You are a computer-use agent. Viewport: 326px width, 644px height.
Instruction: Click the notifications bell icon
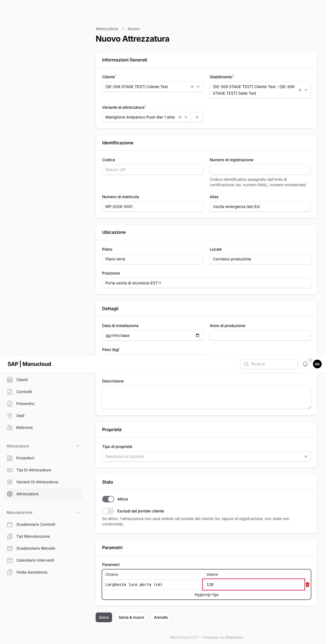tap(305, 364)
